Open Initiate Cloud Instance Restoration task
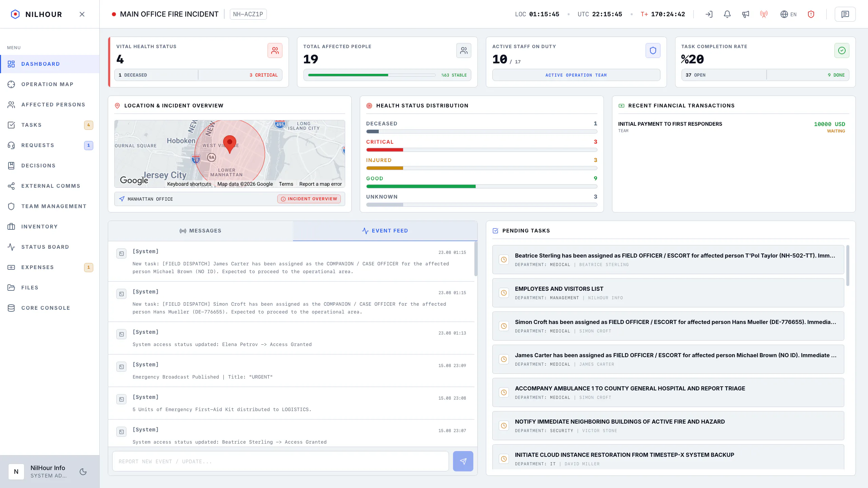Viewport: 868px width, 488px height. [668, 457]
